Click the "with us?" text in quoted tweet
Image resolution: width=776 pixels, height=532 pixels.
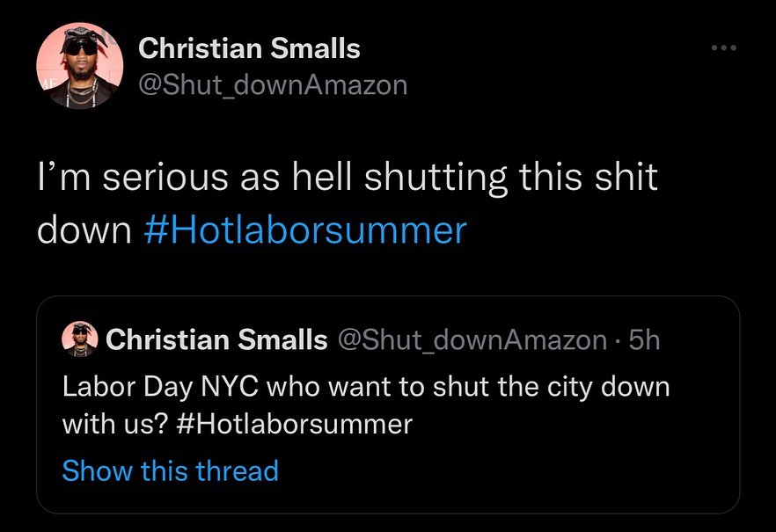click(x=114, y=425)
